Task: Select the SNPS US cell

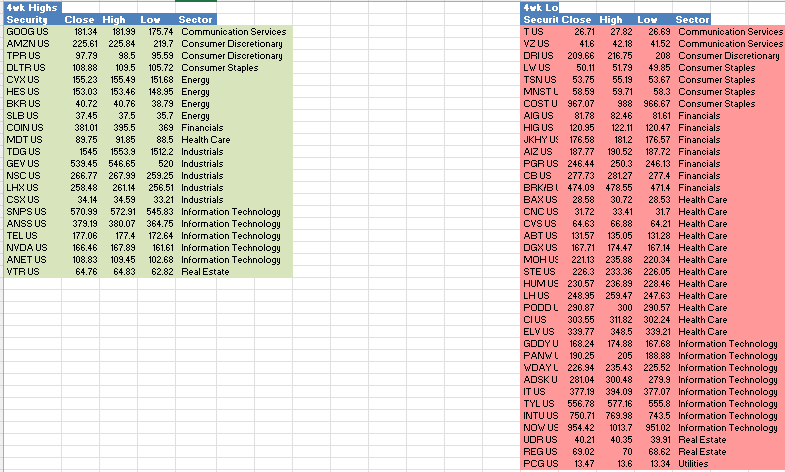Action: [x=33, y=212]
